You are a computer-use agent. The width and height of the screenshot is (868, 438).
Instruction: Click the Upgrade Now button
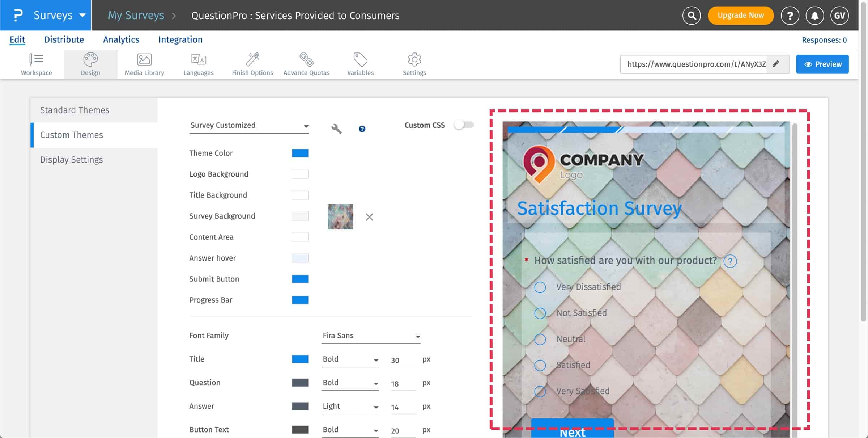740,16
